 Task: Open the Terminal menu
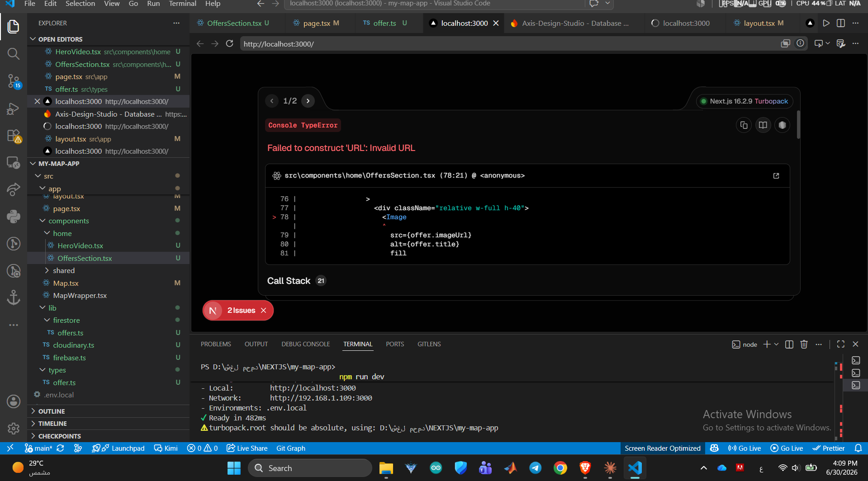pyautogui.click(x=182, y=4)
